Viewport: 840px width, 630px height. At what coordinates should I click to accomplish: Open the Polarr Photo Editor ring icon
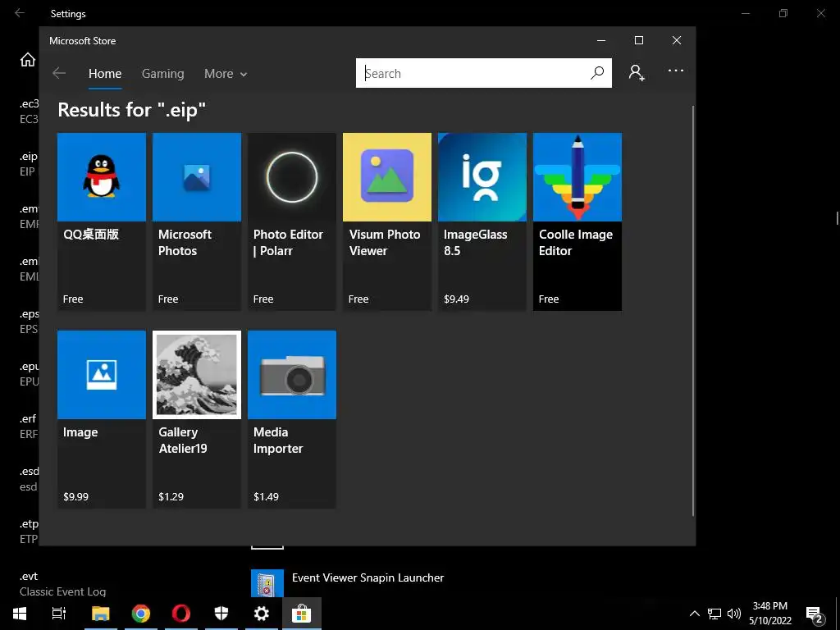(x=292, y=177)
